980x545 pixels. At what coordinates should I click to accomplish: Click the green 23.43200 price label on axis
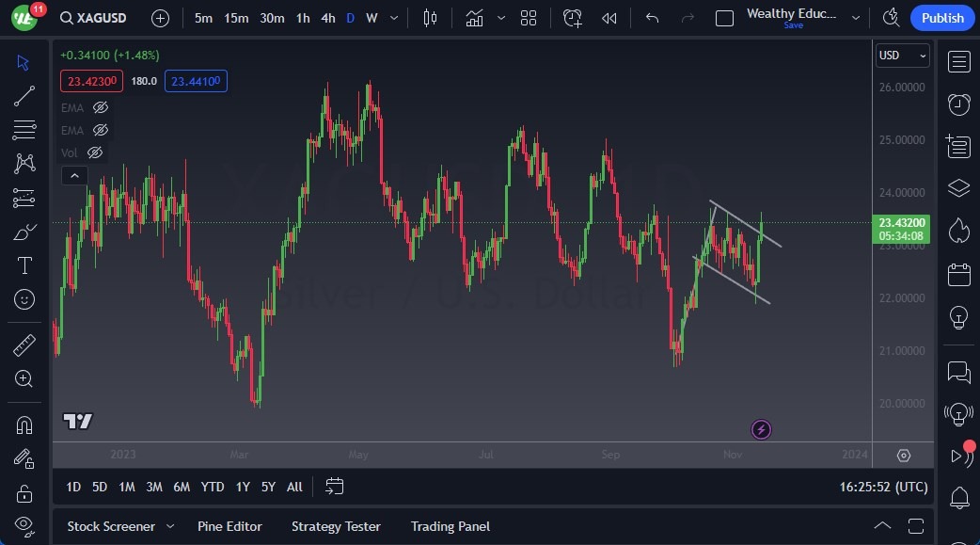[902, 224]
